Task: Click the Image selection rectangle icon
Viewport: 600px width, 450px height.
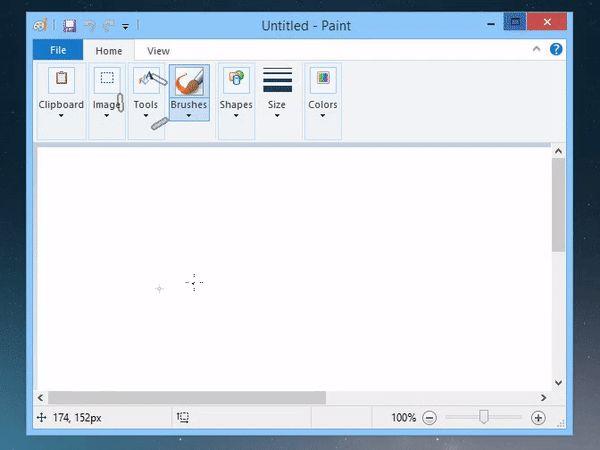Action: pos(107,79)
